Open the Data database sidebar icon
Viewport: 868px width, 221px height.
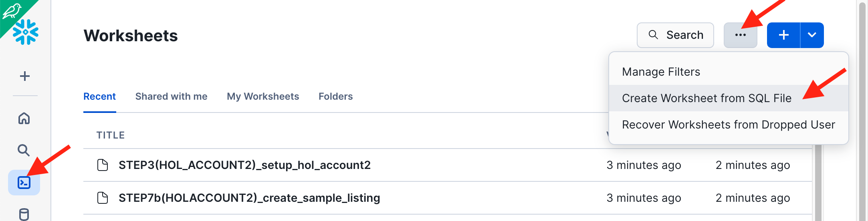click(24, 214)
